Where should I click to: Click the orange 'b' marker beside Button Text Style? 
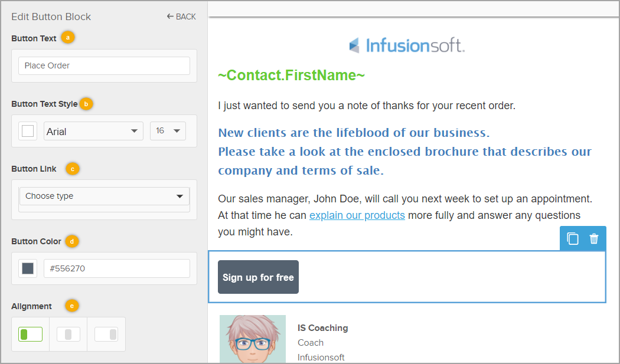click(86, 103)
